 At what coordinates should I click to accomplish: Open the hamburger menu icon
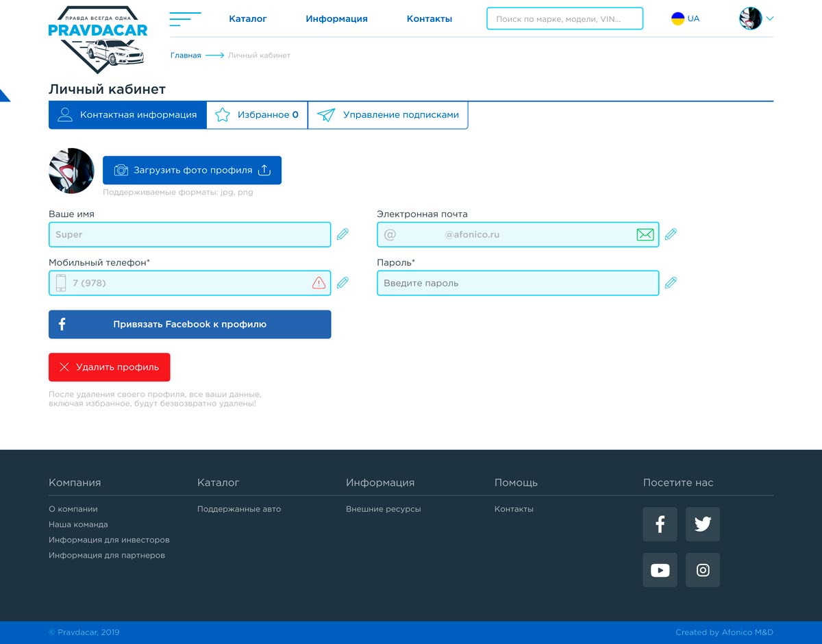tap(185, 19)
